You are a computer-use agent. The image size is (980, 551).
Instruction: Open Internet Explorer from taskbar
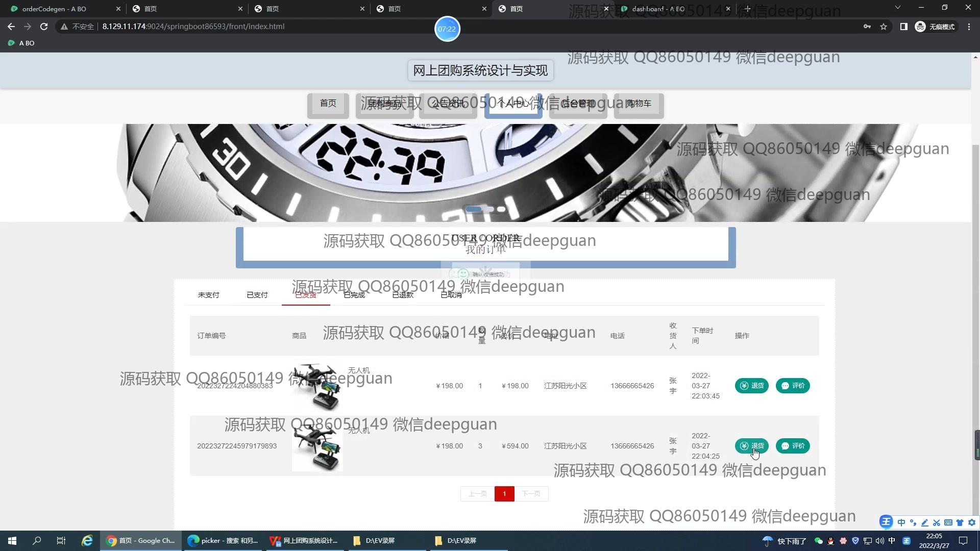(87, 541)
